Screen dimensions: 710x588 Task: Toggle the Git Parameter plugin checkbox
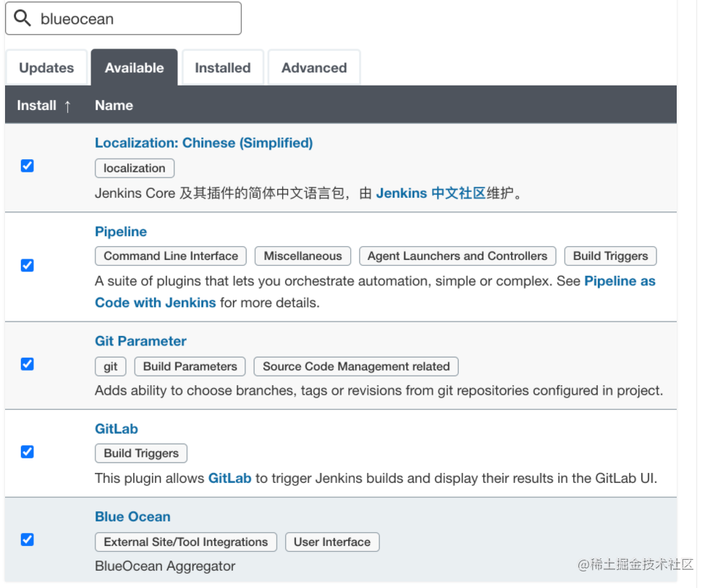point(28,364)
